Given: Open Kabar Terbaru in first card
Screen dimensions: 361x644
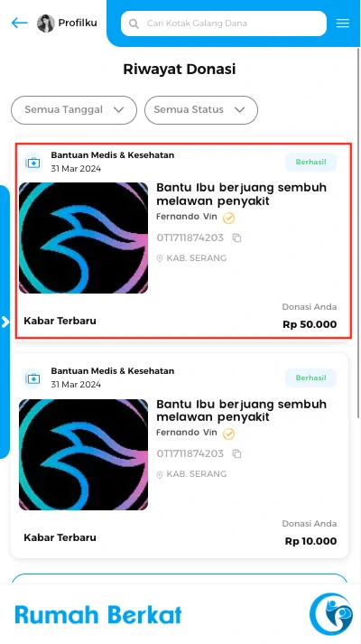Looking at the screenshot, I should 60,321.
